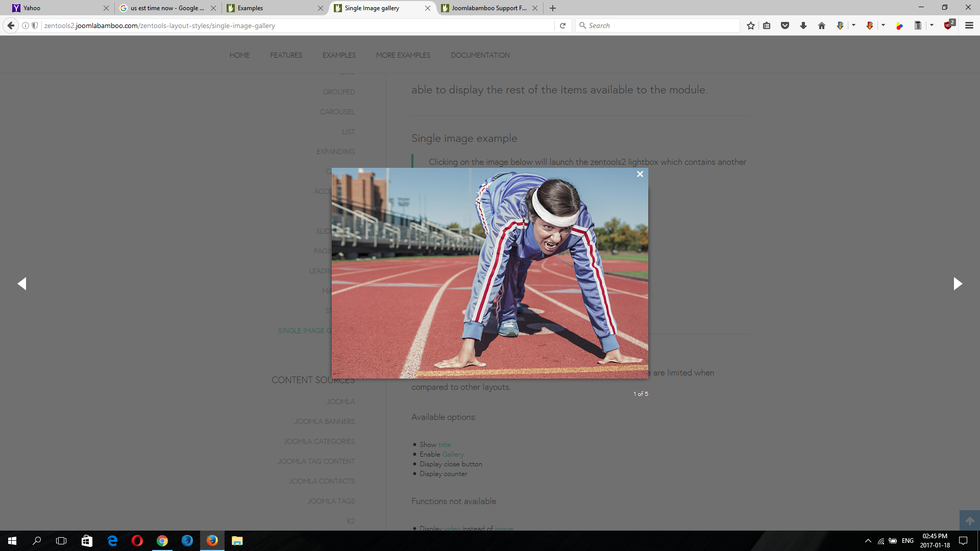Open Windows Store from taskbar
980x551 pixels.
coord(87,541)
